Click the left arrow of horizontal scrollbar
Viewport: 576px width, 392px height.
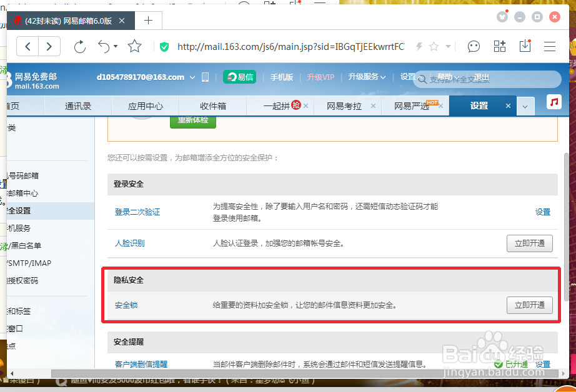pos(12,374)
